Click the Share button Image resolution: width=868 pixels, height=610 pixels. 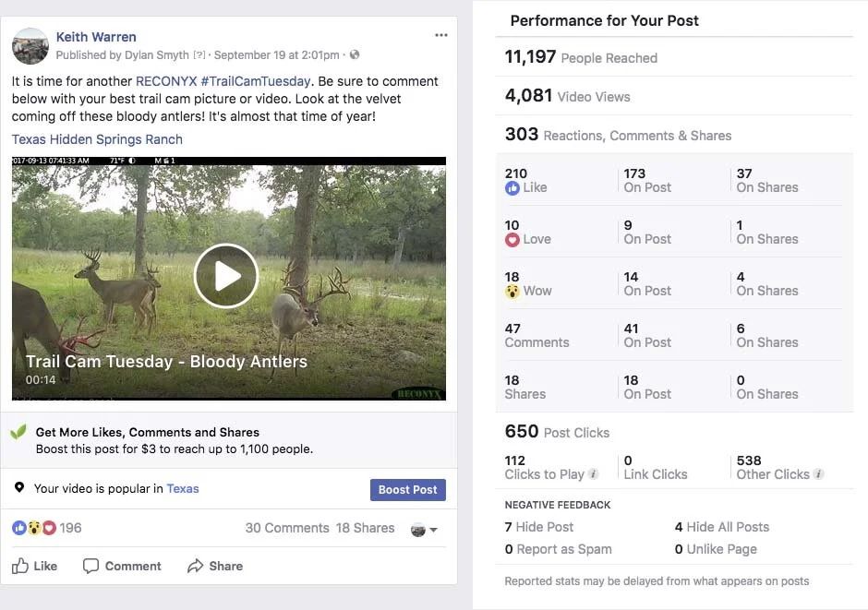[215, 566]
